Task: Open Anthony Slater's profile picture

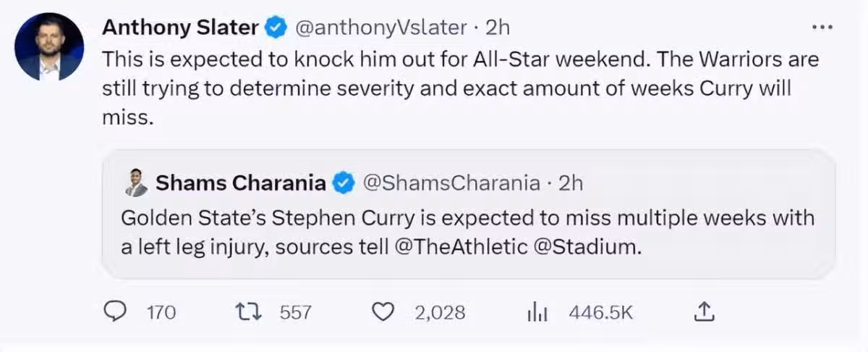Action: (x=49, y=47)
